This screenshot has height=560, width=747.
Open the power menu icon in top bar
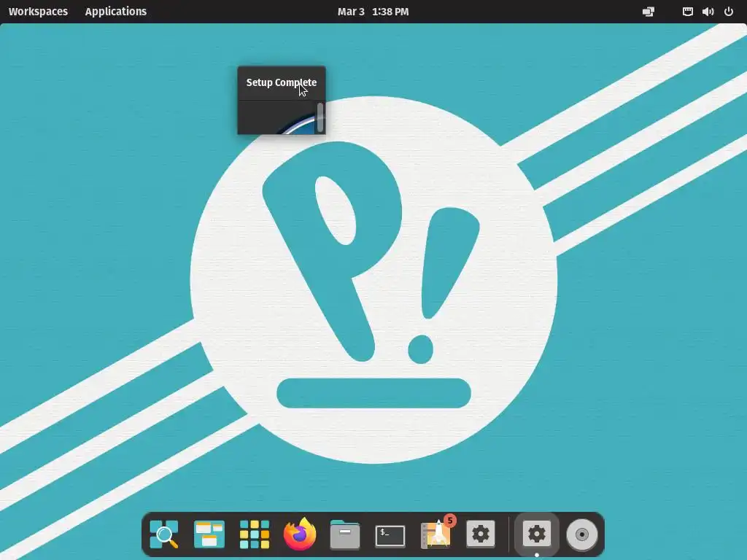point(729,12)
